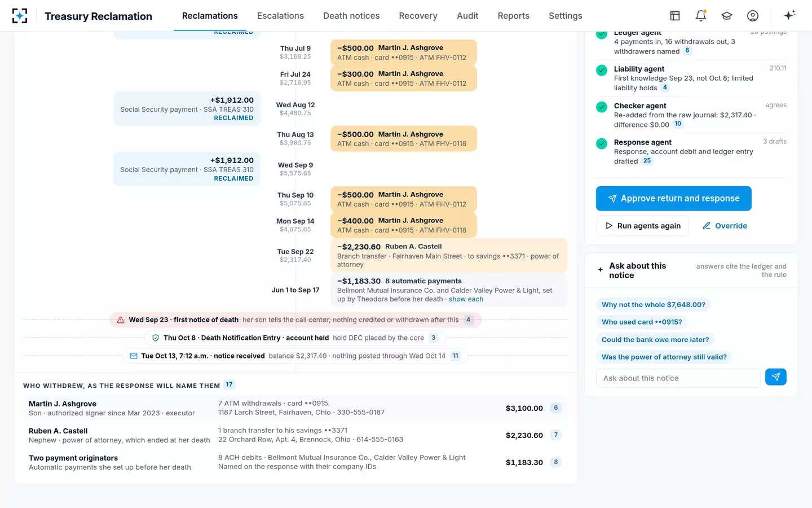The image size is (812, 508).
Task: Select the Martin J. Ashgrove withdrawer row
Action: click(295, 408)
